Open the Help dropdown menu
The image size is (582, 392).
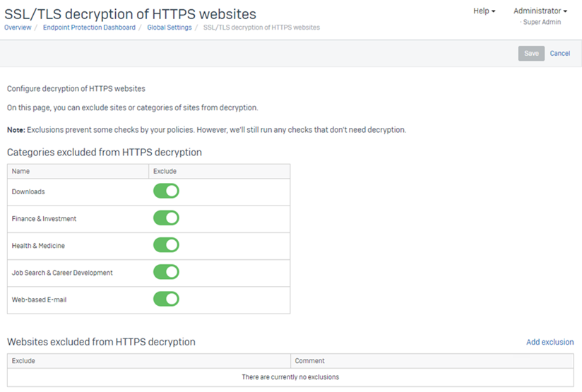coord(484,11)
